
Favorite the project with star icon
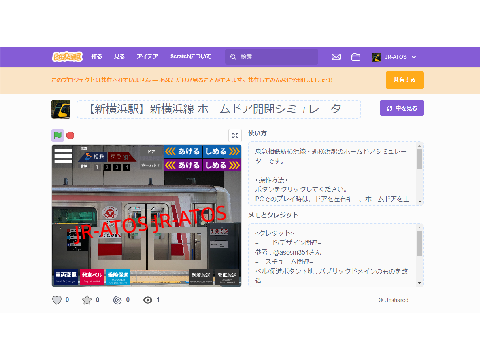coord(87,300)
